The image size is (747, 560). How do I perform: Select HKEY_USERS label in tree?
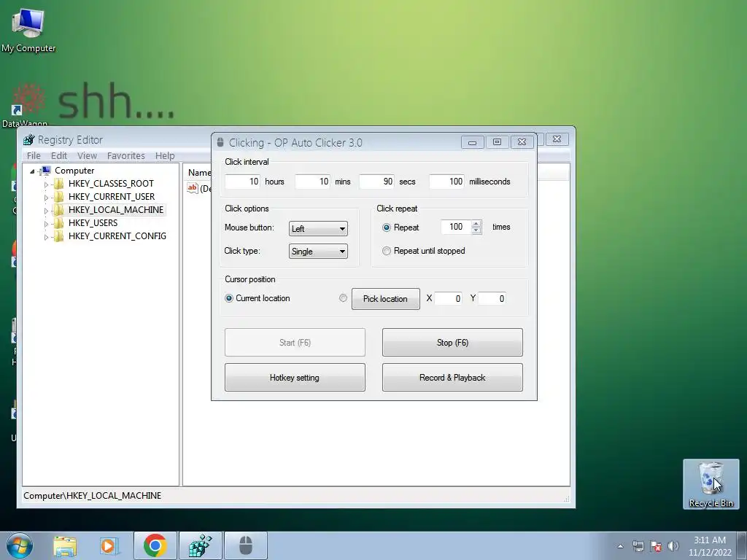[x=93, y=223]
